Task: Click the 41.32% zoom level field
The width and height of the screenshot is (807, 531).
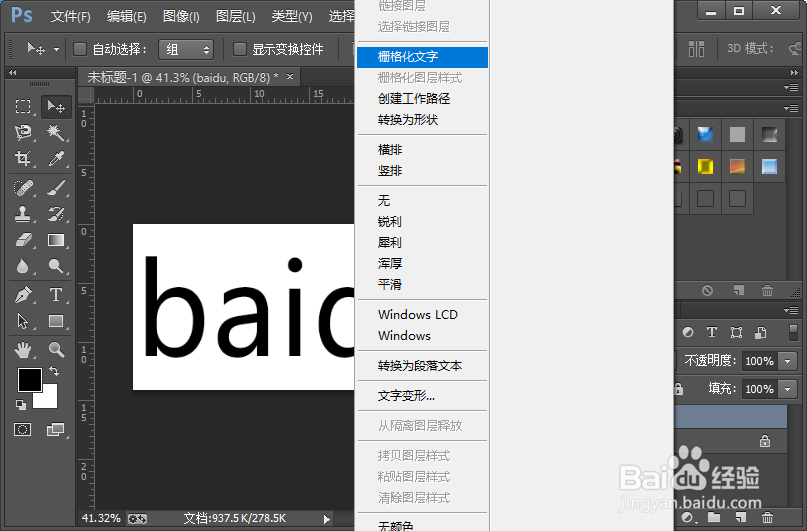Action: pos(101,518)
